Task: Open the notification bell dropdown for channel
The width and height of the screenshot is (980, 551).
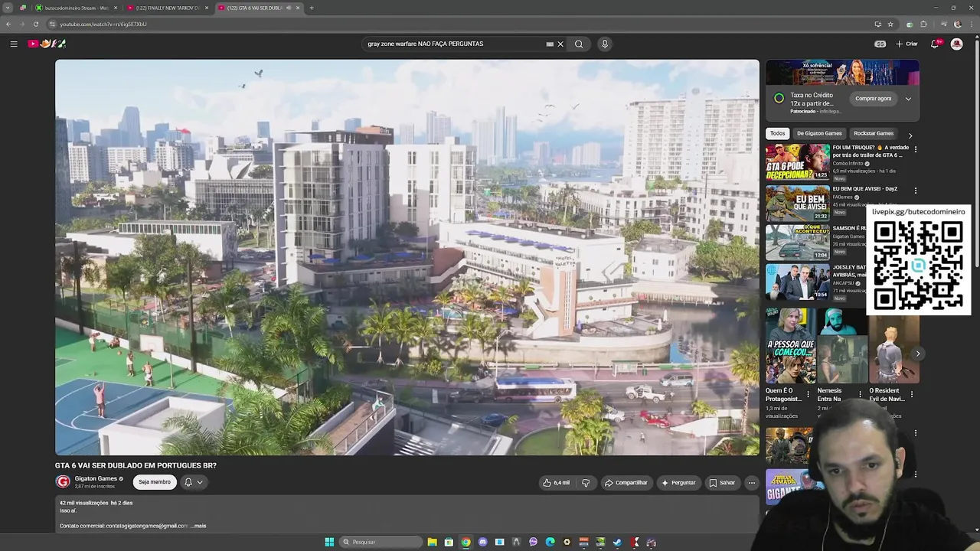Action: 193,482
